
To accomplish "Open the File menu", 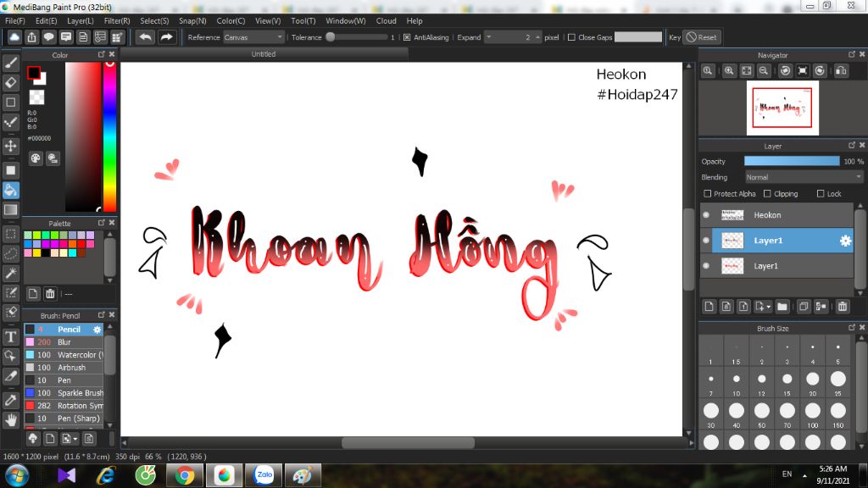I will tap(15, 20).
